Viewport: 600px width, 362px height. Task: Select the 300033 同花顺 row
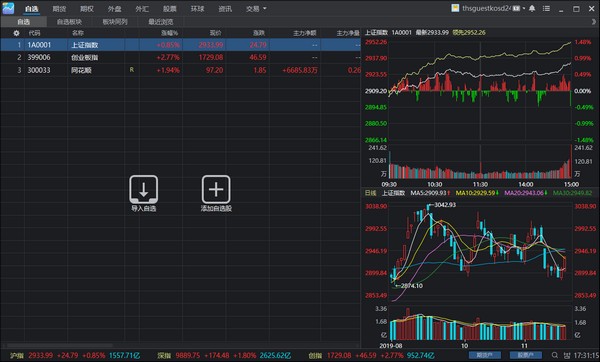[180, 70]
